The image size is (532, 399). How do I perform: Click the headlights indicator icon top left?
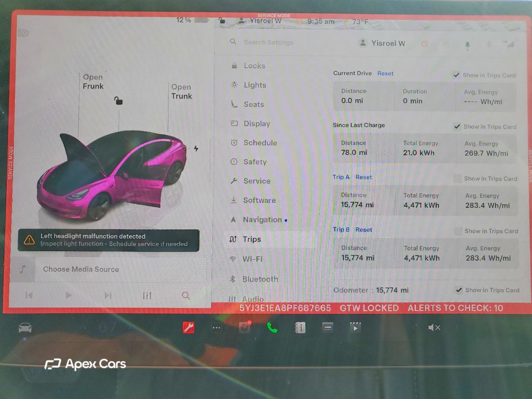[23, 33]
